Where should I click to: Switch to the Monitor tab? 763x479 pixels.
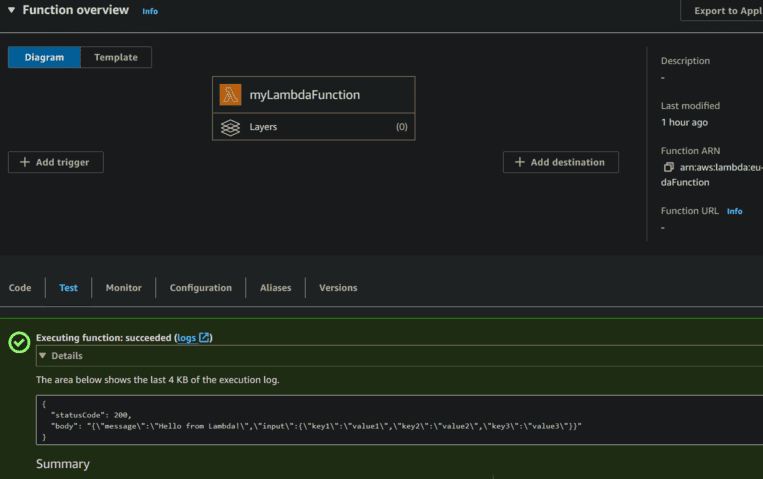click(x=124, y=288)
